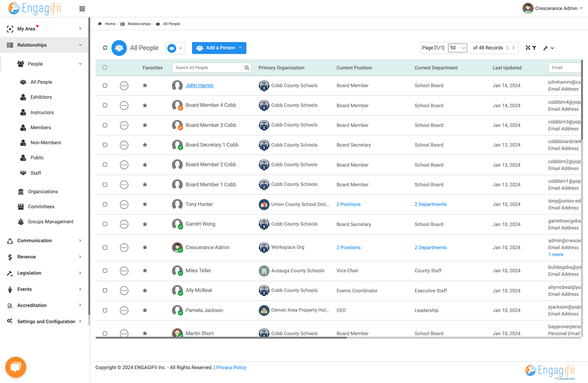Click the horizontal table scrollbar

[x=221, y=338]
